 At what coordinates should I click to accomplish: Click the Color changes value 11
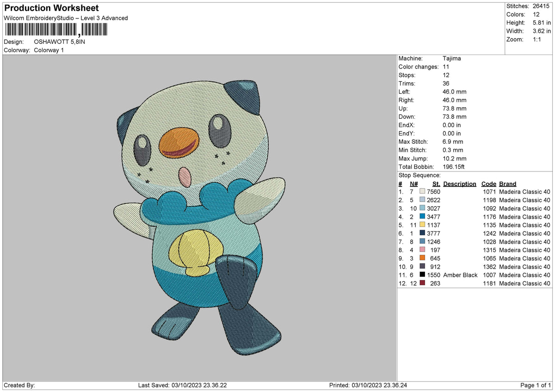[x=446, y=67]
